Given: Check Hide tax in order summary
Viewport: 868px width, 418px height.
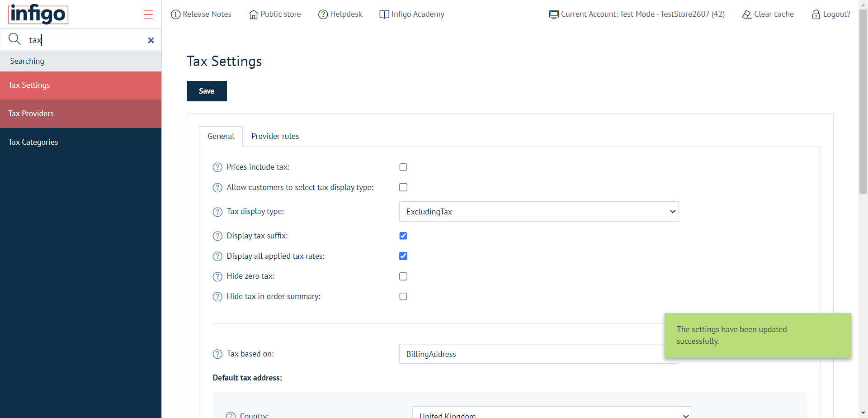Looking at the screenshot, I should pyautogui.click(x=403, y=296).
